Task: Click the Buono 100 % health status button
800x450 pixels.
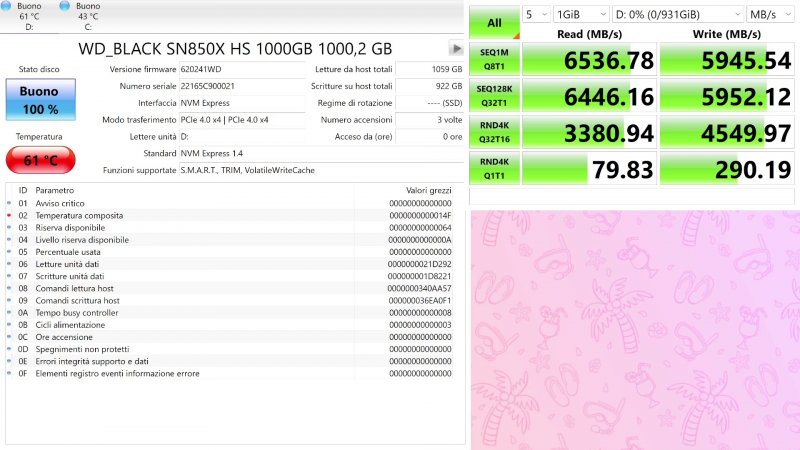Action: [40, 100]
